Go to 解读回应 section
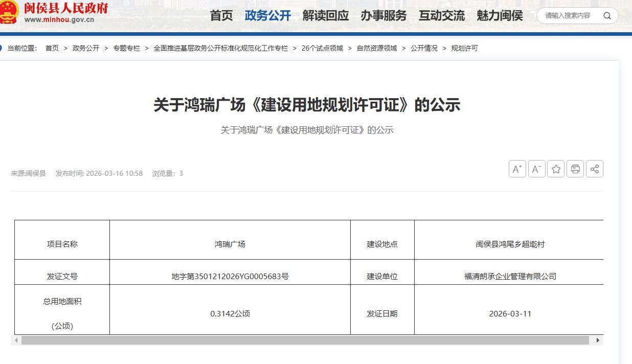632x364 pixels. [326, 15]
